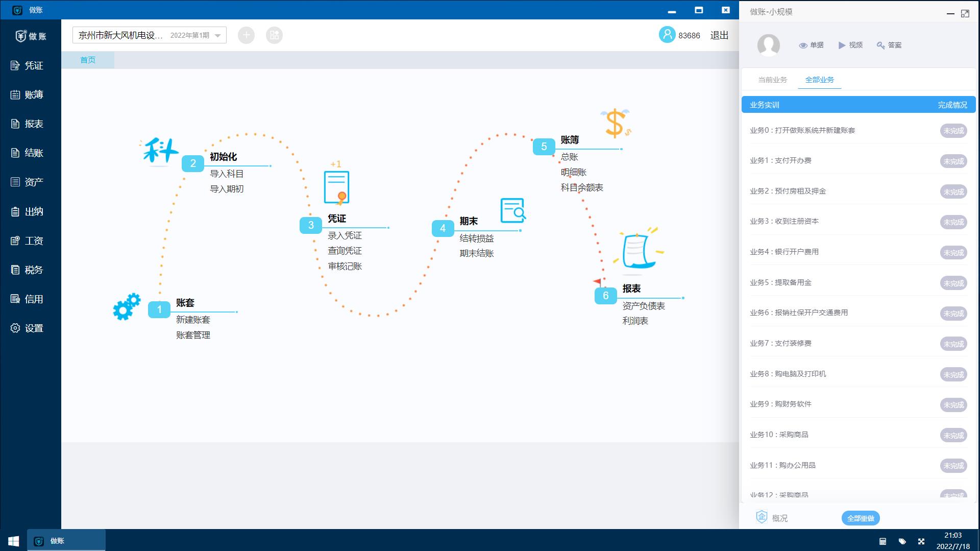Open the 税务 sidebar menu
Image resolution: width=980 pixels, height=551 pixels.
[28, 270]
